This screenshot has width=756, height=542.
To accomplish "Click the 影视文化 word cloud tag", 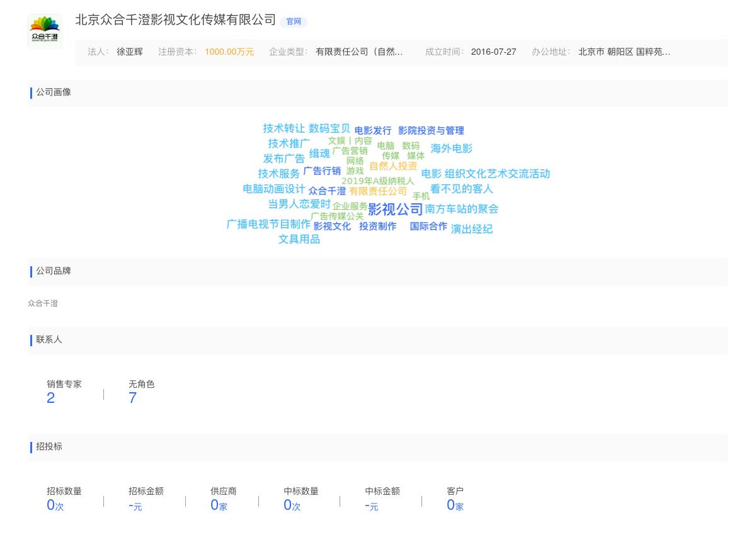I will (x=332, y=227).
